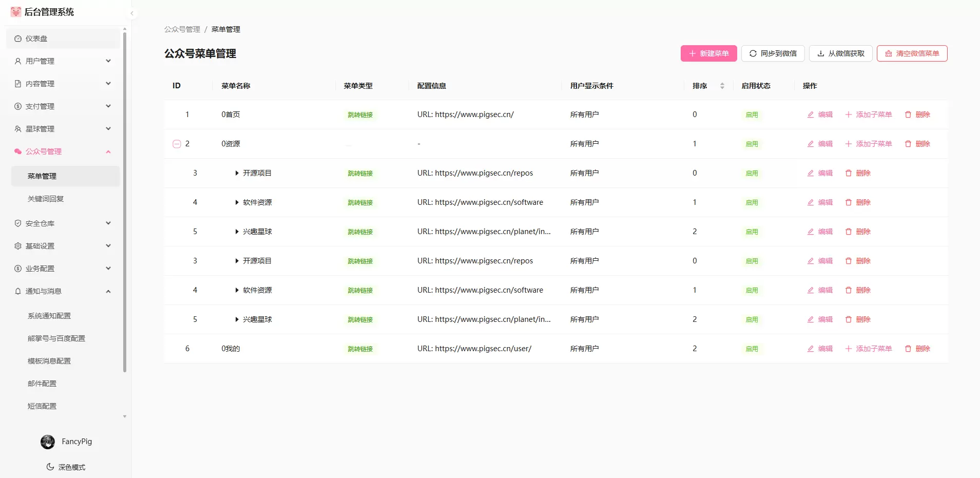Collapse the 通知与消息 menu chevron
The image size is (980, 478).
108,291
